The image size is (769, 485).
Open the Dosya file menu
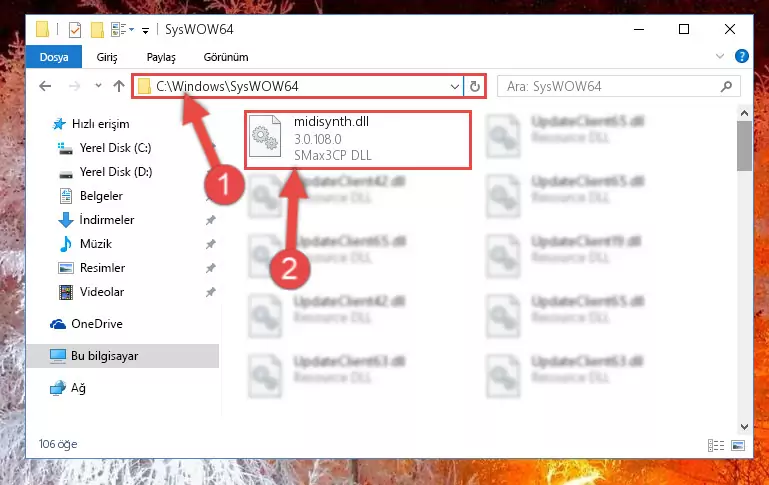tap(54, 57)
